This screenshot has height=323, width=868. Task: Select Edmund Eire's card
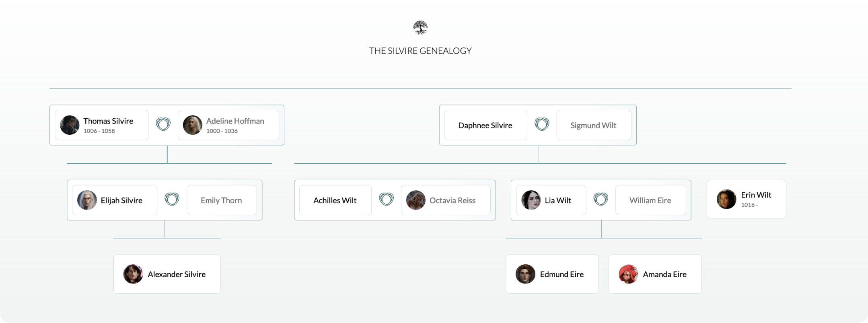tap(552, 274)
